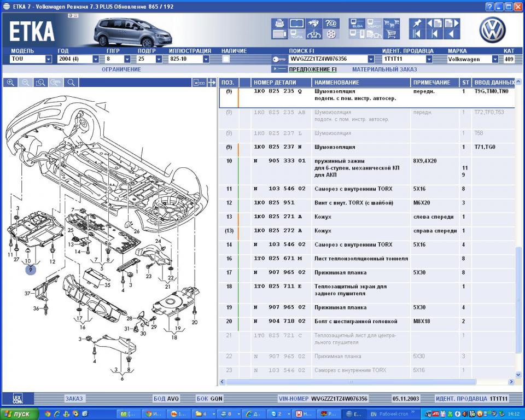Click the plain left arrow icon

pyautogui.click(x=452, y=34)
